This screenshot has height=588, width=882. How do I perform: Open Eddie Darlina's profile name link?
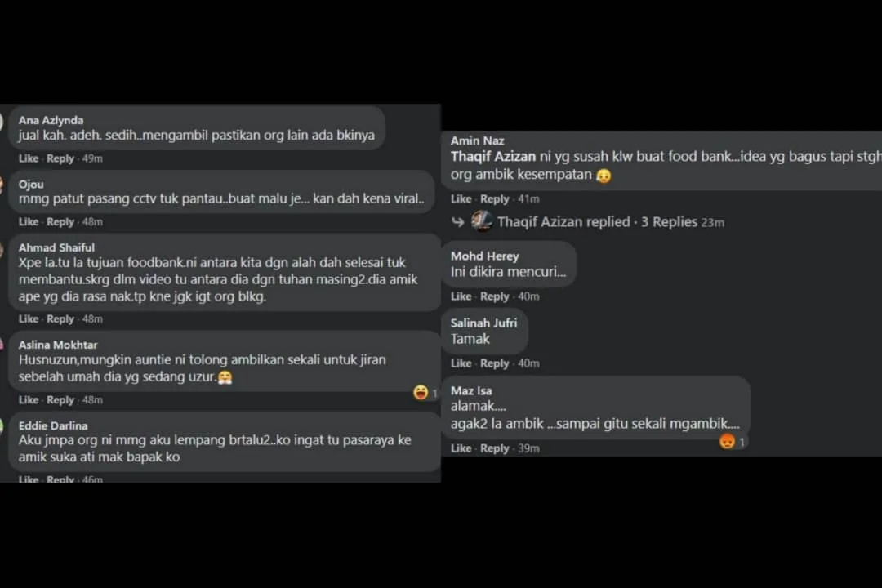(53, 426)
